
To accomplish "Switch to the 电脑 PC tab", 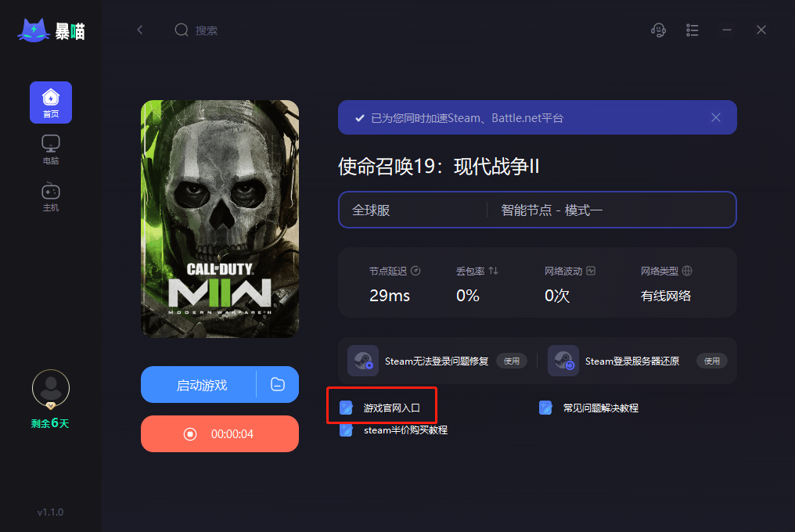I will tap(51, 149).
